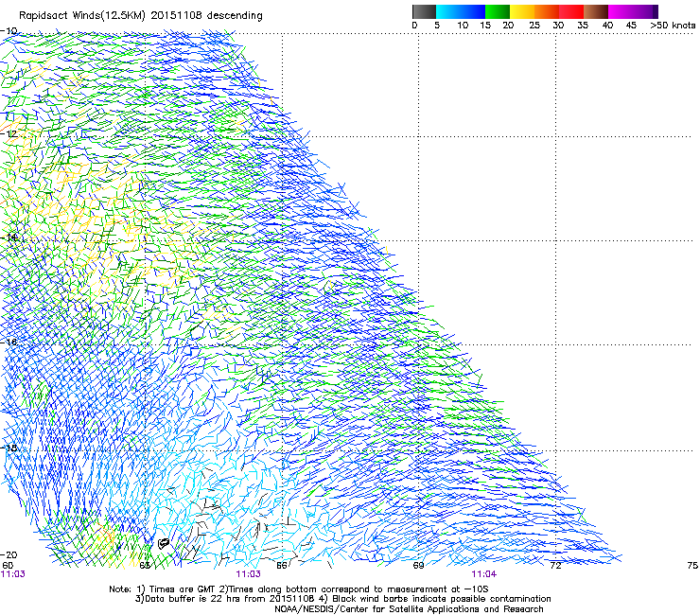Click the ">50 knots" legend label
Screen dimensions: 700x615
click(673, 26)
